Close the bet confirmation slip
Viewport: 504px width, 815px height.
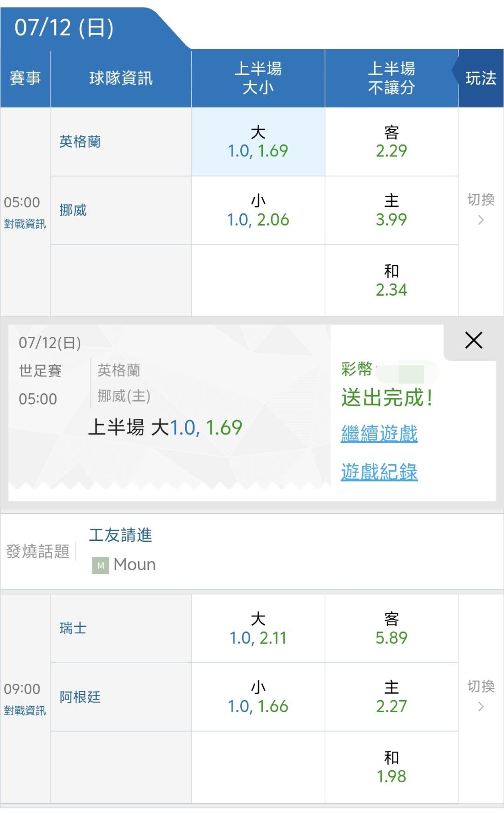click(x=473, y=340)
